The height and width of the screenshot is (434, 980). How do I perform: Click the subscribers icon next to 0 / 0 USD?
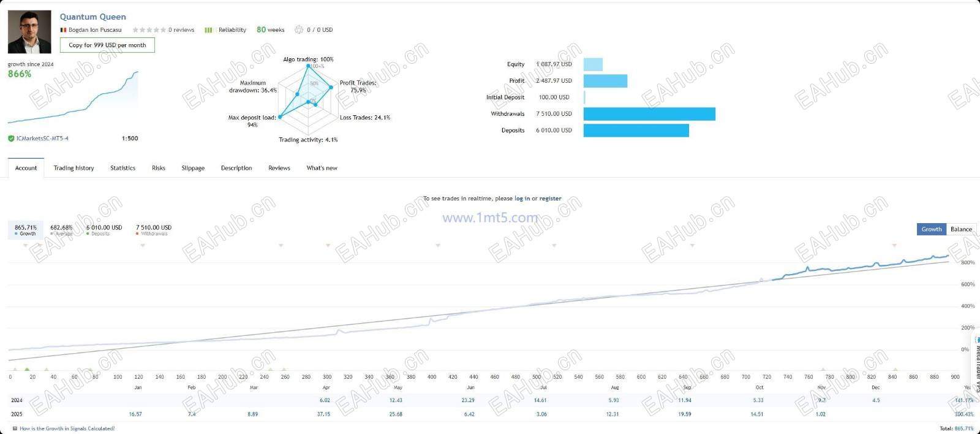click(x=299, y=29)
